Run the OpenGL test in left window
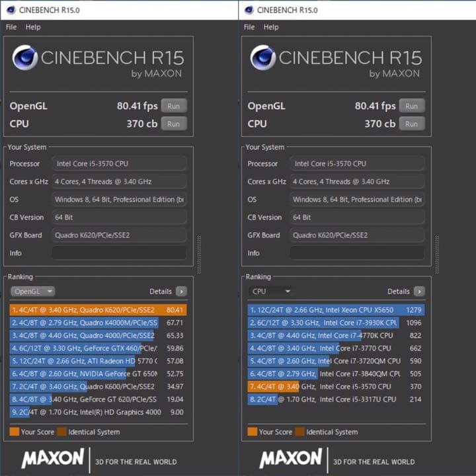Screen dimensions: 476x476 coord(174,106)
